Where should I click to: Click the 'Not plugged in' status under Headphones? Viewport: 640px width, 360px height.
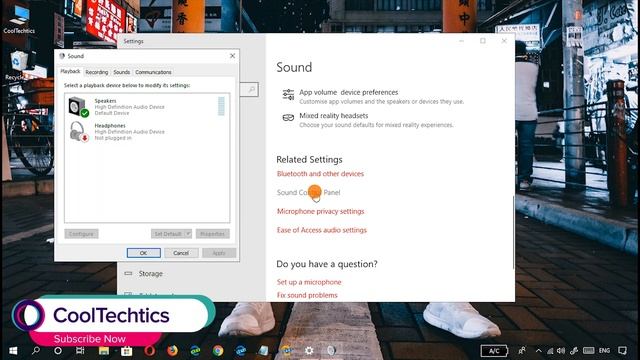click(113, 138)
